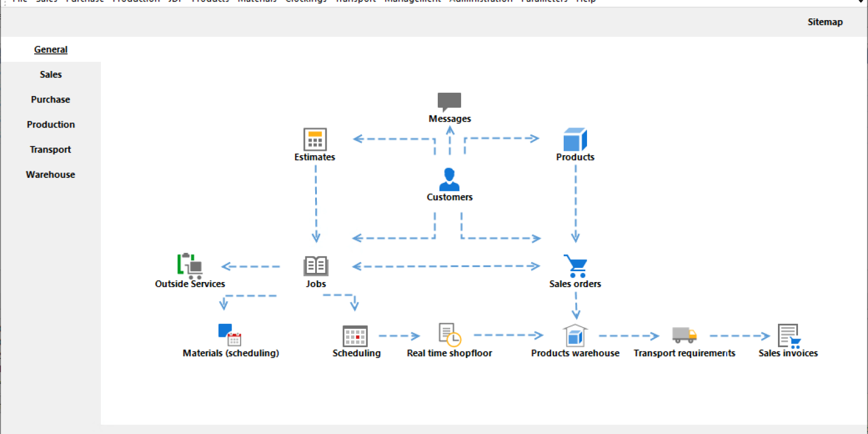Click the Sitemap header label
This screenshot has height=434, width=868.
[825, 22]
